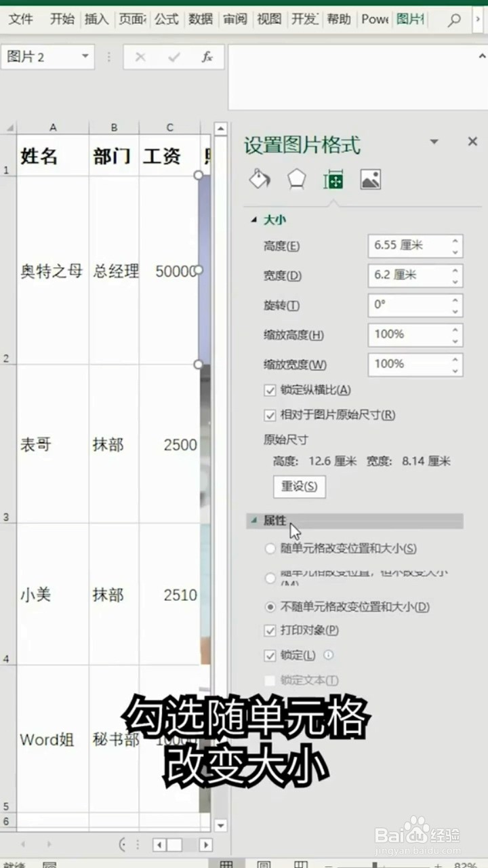The height and width of the screenshot is (868, 488).
Task: Open the 文件 menu
Action: point(21,19)
